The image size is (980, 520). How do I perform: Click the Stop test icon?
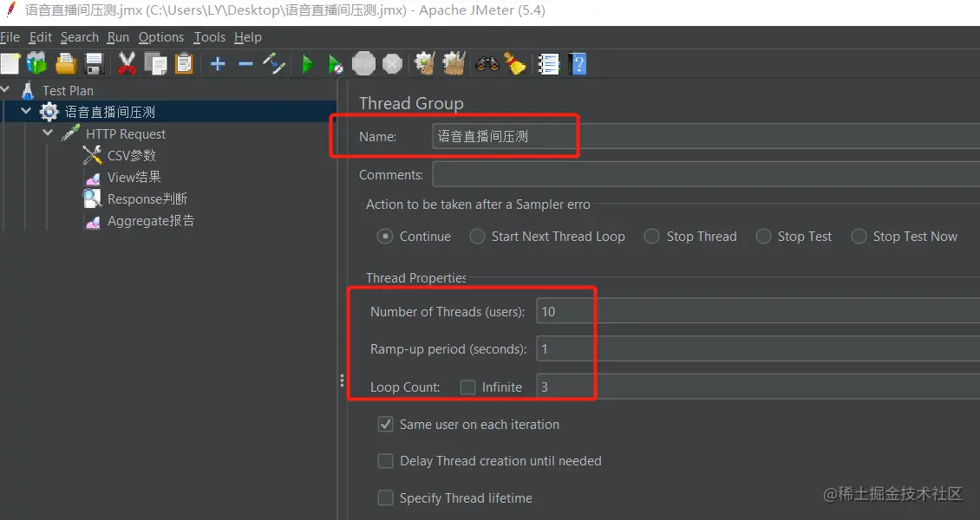(363, 63)
